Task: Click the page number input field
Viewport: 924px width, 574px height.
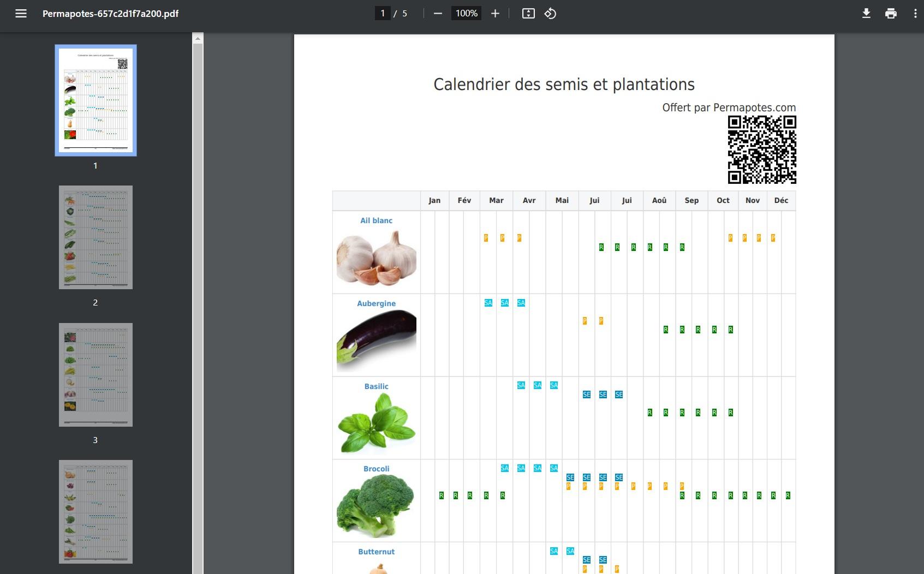Action: [383, 14]
